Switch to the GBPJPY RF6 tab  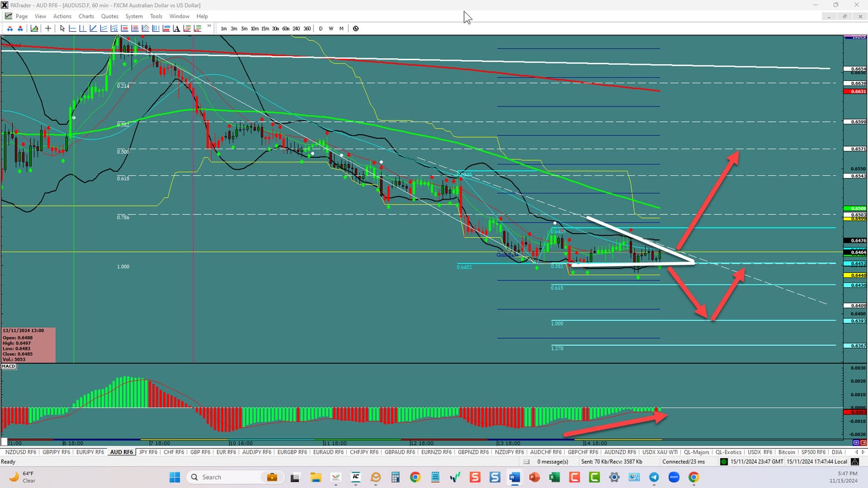click(x=56, y=452)
